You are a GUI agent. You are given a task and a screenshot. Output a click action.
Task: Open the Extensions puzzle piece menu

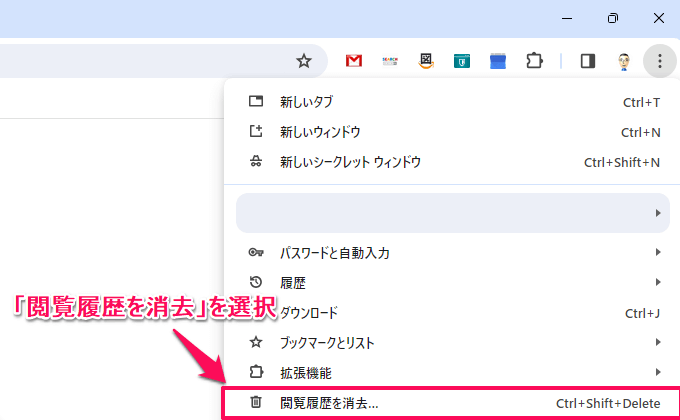535,61
